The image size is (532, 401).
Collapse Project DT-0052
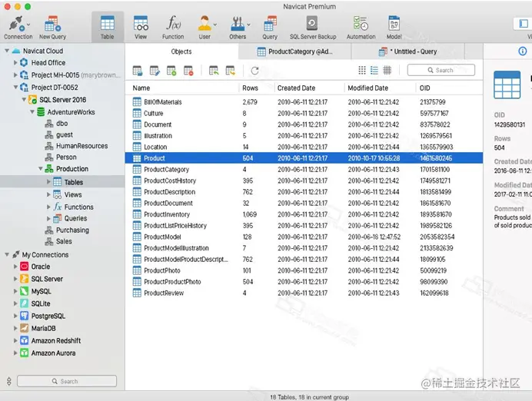click(x=15, y=87)
